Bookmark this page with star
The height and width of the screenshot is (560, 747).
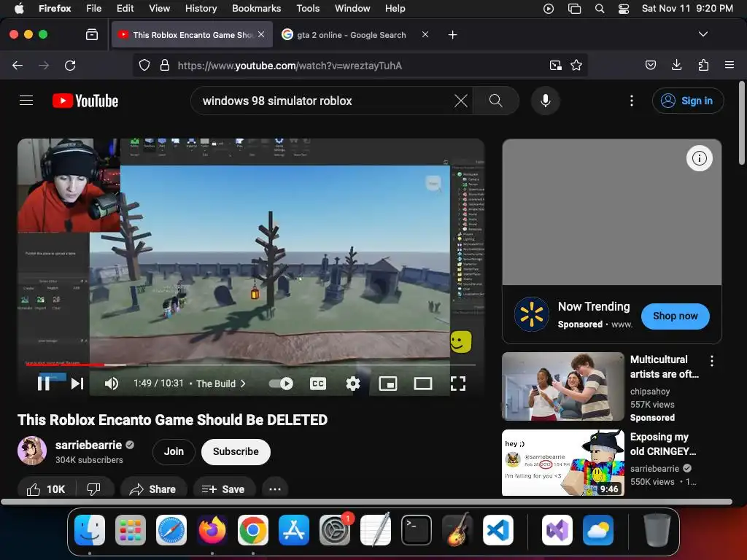[576, 65]
